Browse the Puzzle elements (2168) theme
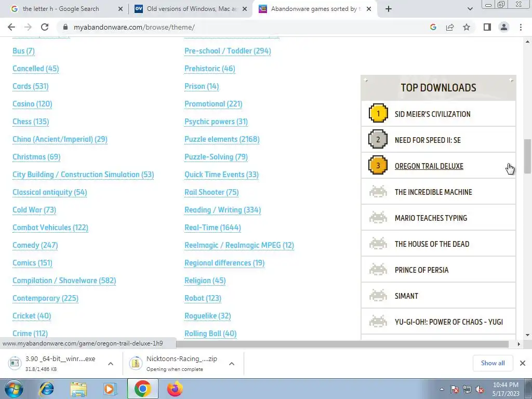The height and width of the screenshot is (399, 532). pos(222,139)
